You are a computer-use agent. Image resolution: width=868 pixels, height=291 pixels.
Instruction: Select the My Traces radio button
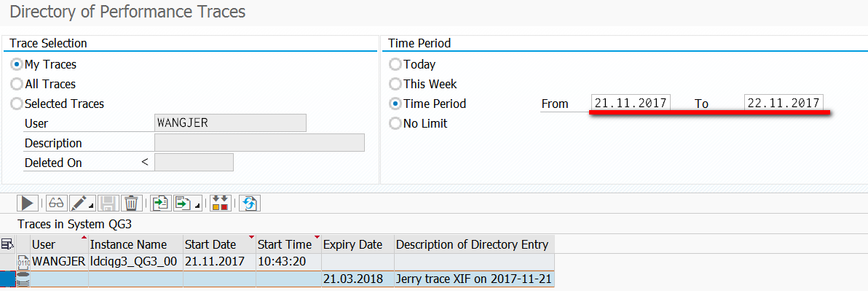[17, 64]
